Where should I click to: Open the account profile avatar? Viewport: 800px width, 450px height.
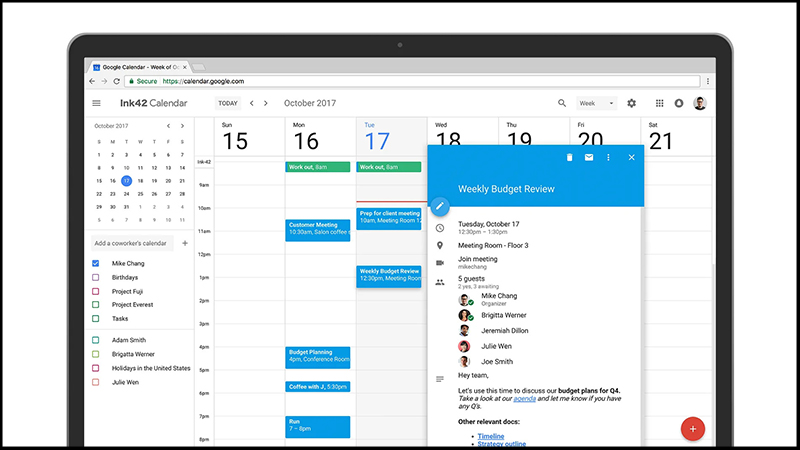coord(699,103)
